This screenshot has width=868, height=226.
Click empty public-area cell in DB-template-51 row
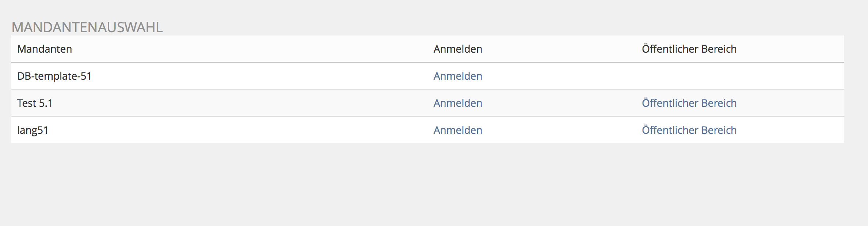tap(689, 76)
